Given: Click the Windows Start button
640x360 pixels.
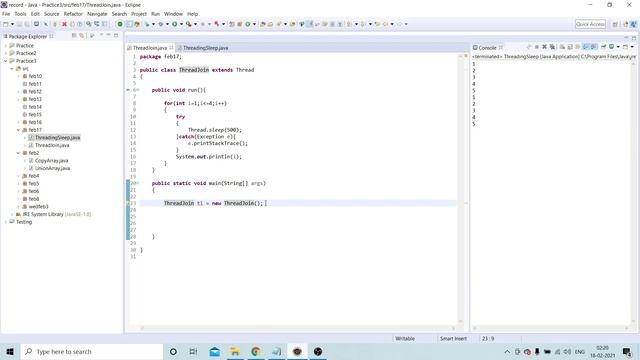Looking at the screenshot, I should pos(10,351).
